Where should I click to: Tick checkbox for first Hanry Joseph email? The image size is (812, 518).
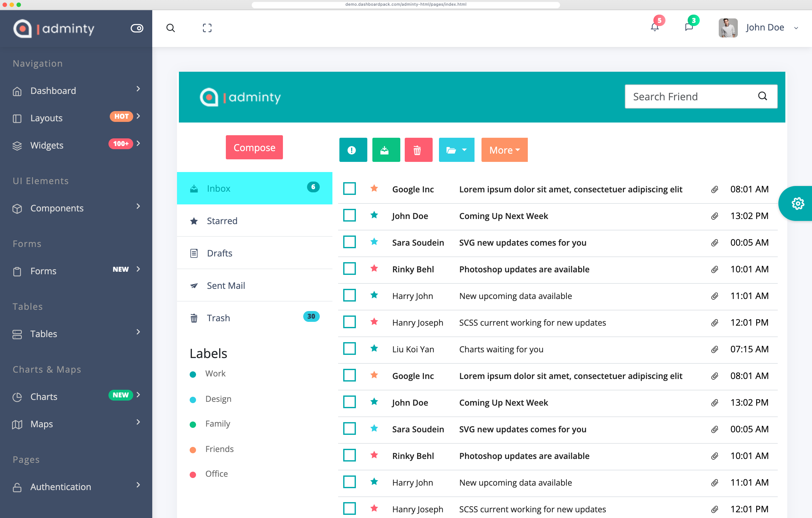tap(349, 322)
